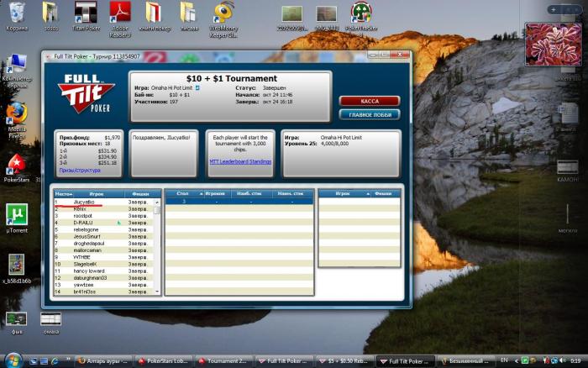588x368 pixels.
Task: Open the 'книги покер' desktop folder
Action: (x=154, y=17)
